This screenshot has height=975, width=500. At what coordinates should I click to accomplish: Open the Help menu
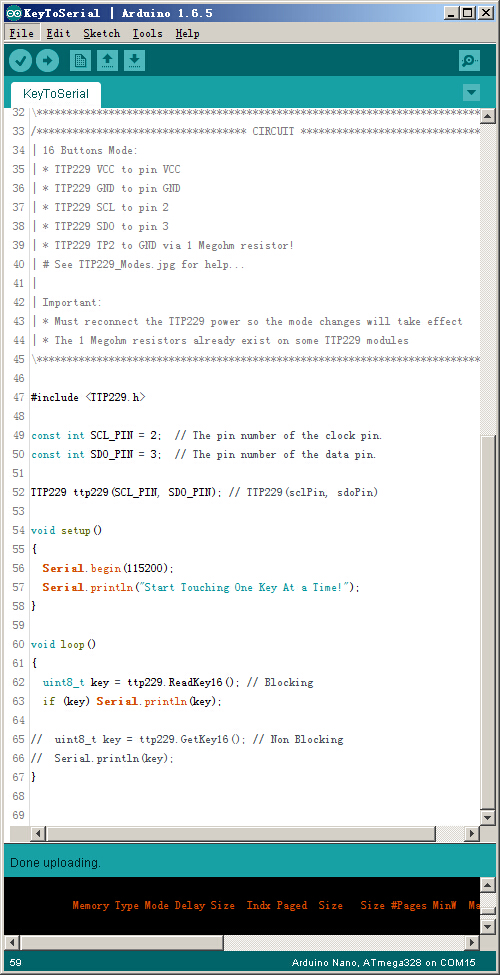click(187, 33)
